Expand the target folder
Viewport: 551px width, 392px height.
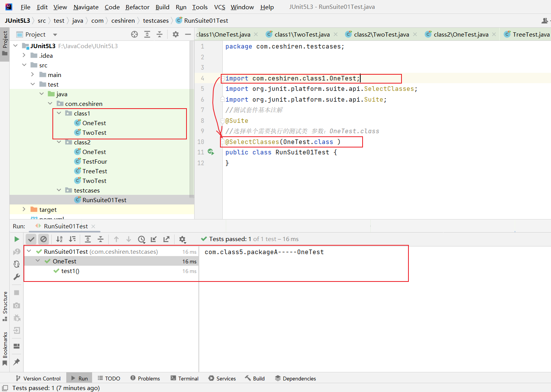pos(24,209)
